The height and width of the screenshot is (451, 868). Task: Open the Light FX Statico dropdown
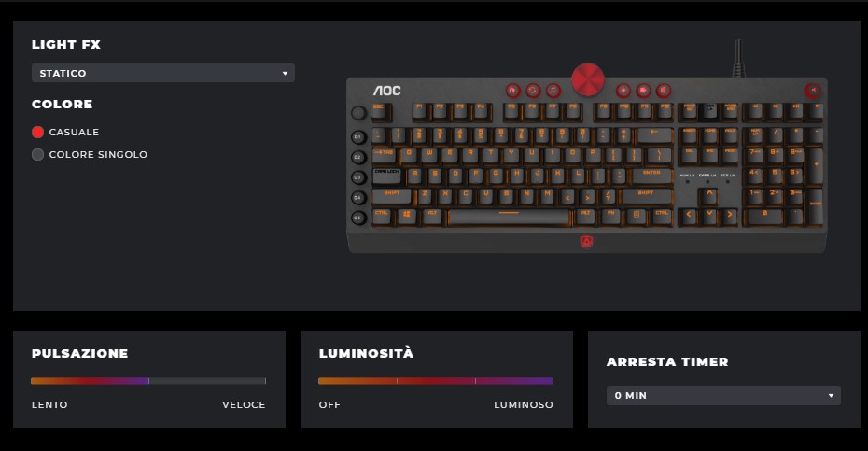coord(163,73)
